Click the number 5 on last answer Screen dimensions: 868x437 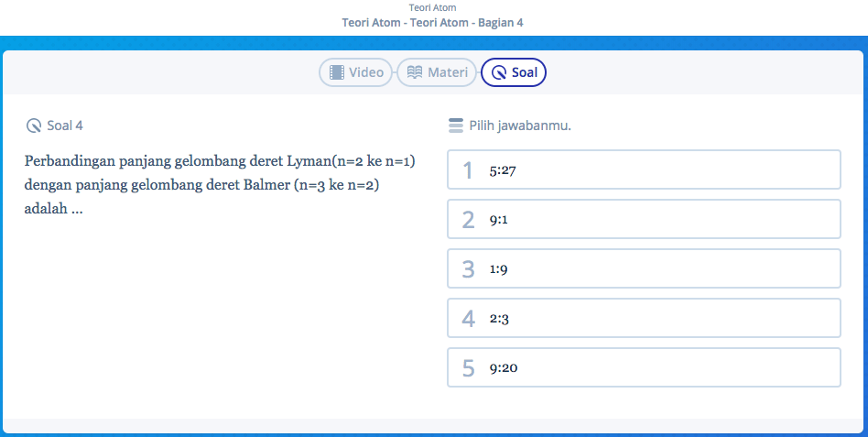click(x=468, y=368)
